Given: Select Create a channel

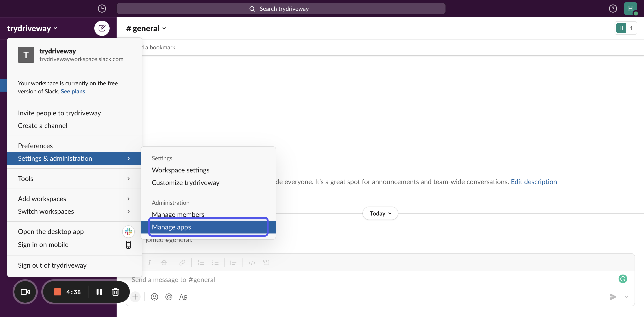Looking at the screenshot, I should click(74, 125).
